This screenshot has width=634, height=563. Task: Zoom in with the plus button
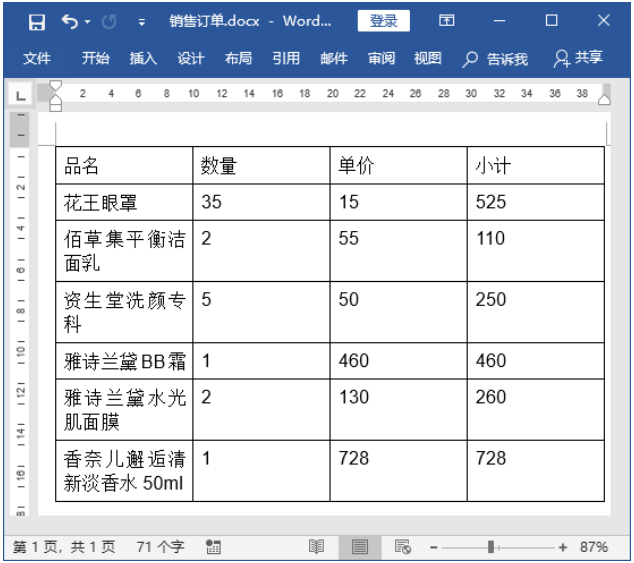[x=562, y=548]
